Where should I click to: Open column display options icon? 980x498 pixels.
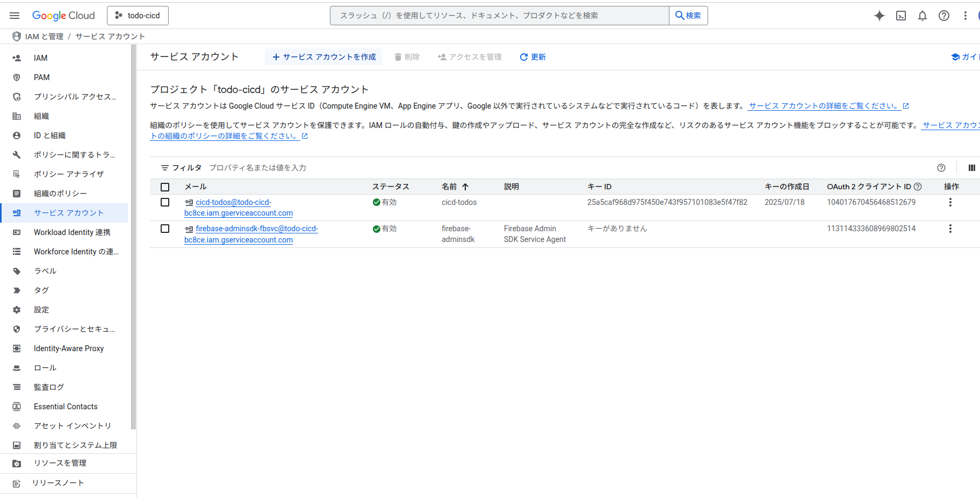972,168
